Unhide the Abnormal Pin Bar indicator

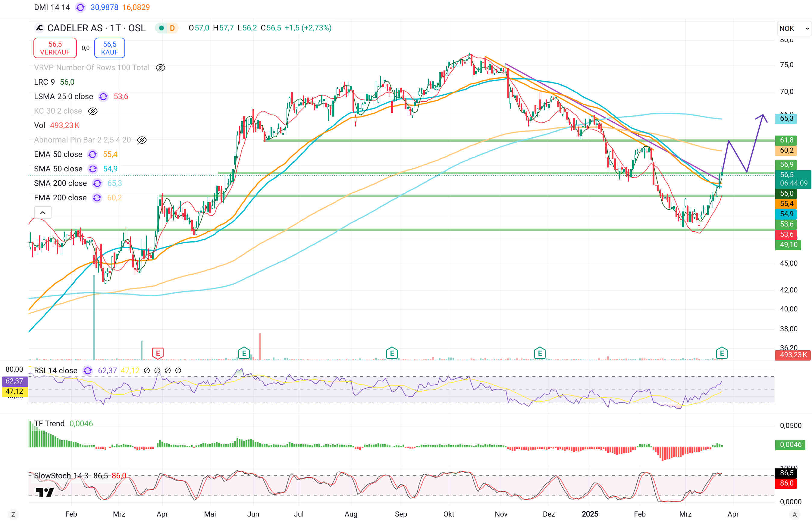pyautogui.click(x=142, y=140)
